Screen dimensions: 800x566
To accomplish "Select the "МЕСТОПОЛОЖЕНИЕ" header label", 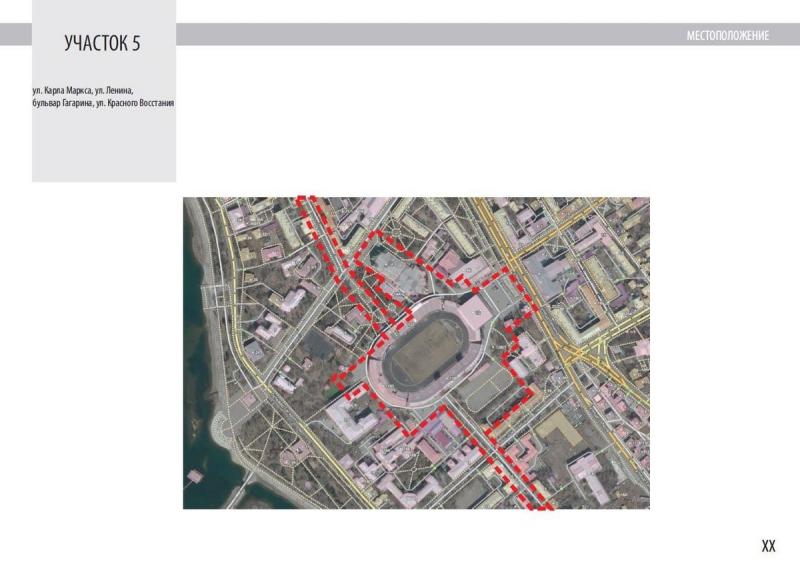I will click(728, 36).
